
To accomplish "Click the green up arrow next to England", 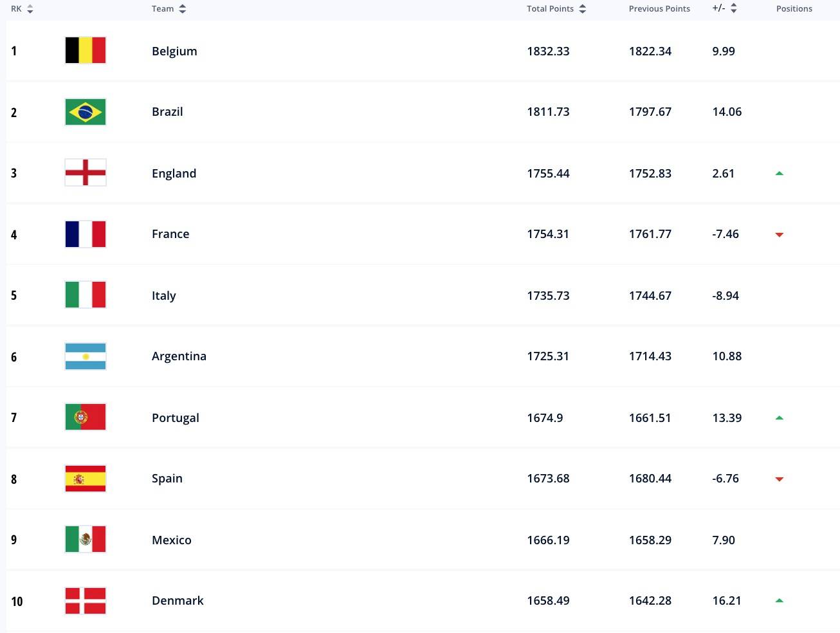I will click(779, 173).
